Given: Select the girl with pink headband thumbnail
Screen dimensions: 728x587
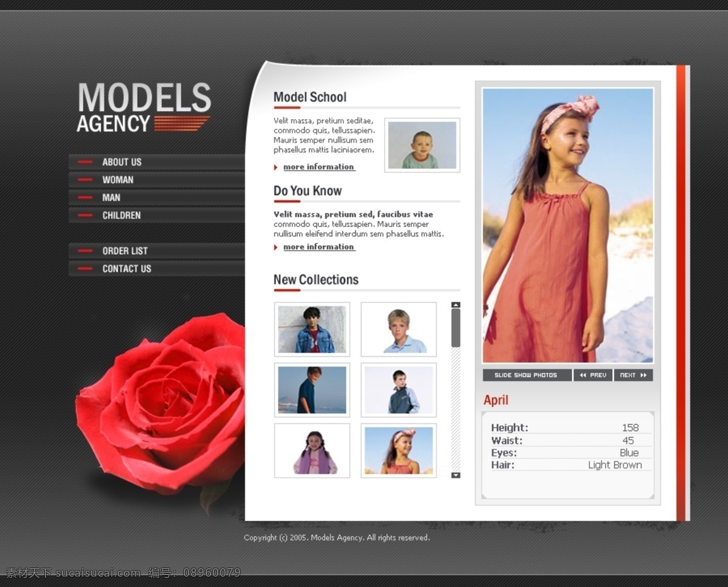Looking at the screenshot, I should [399, 450].
